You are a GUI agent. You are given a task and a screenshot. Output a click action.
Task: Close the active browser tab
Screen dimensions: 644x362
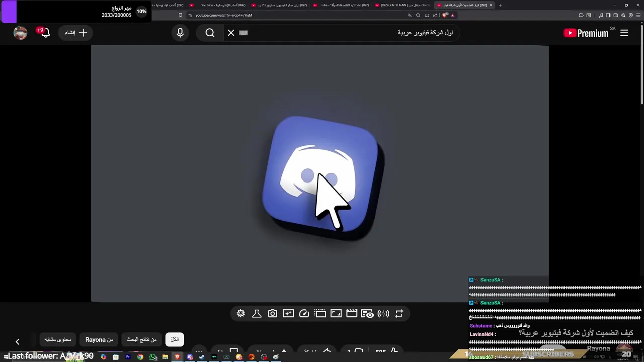coord(491,5)
